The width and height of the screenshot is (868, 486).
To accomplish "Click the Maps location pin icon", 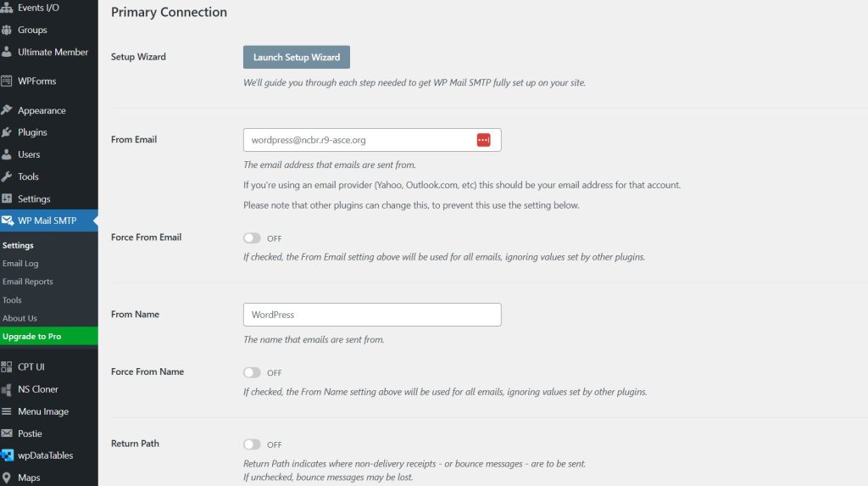I will [8, 478].
